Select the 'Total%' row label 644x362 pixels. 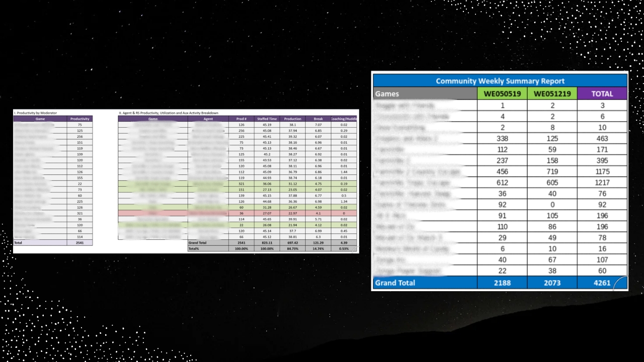coord(194,248)
